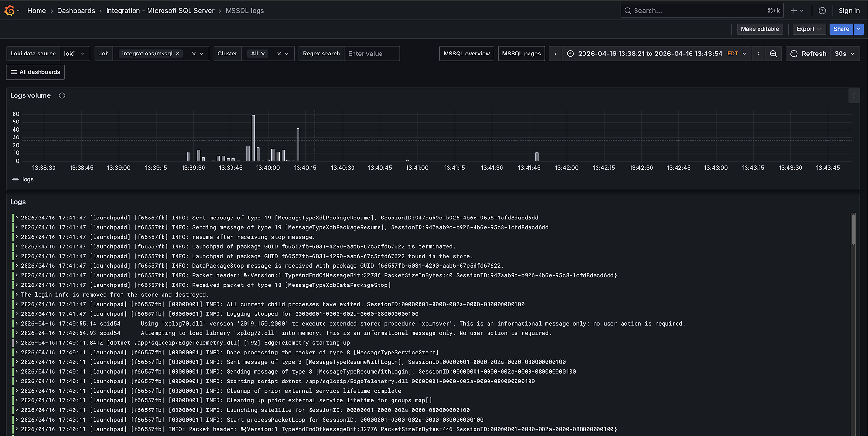Viewport: 868px width, 436px height.
Task: Open All dashboards menu button
Action: pos(35,72)
